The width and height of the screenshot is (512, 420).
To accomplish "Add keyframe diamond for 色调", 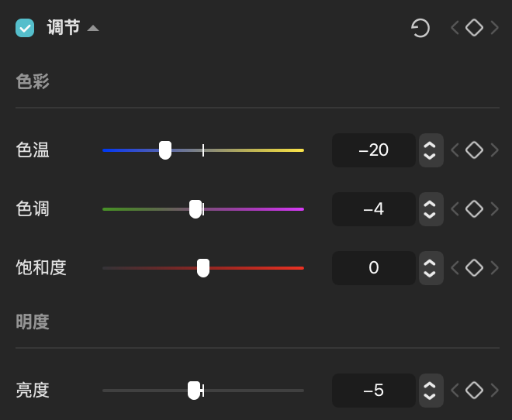I will point(474,209).
